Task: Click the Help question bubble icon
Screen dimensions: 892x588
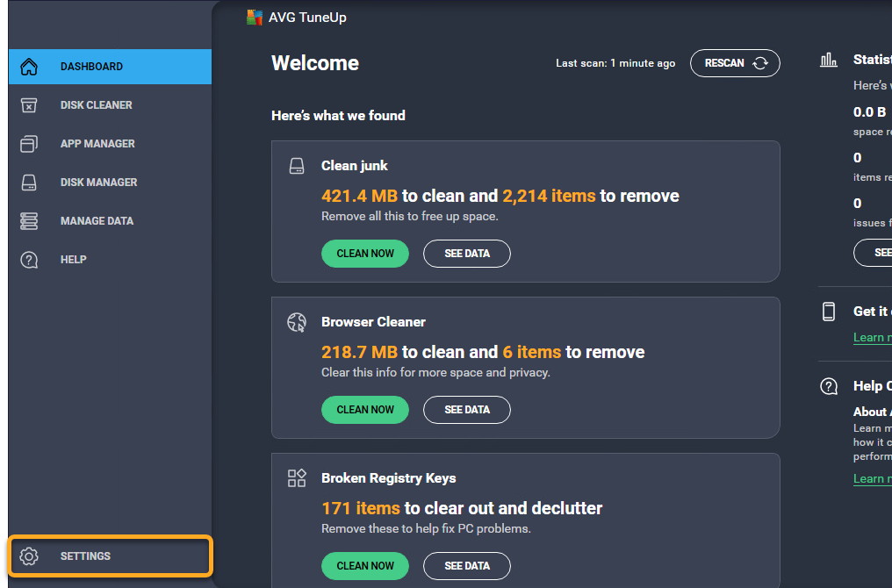Action: (29, 260)
